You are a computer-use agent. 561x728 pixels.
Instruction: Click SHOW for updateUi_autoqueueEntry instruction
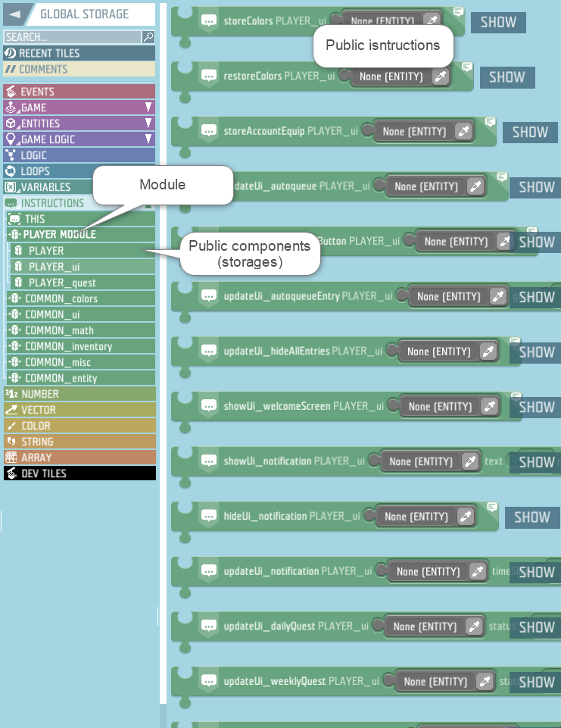[x=537, y=297]
